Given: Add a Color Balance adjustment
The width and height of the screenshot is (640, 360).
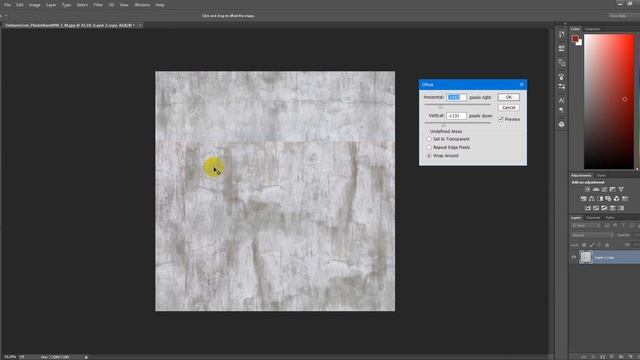Looking at the screenshot, I should click(591, 199).
